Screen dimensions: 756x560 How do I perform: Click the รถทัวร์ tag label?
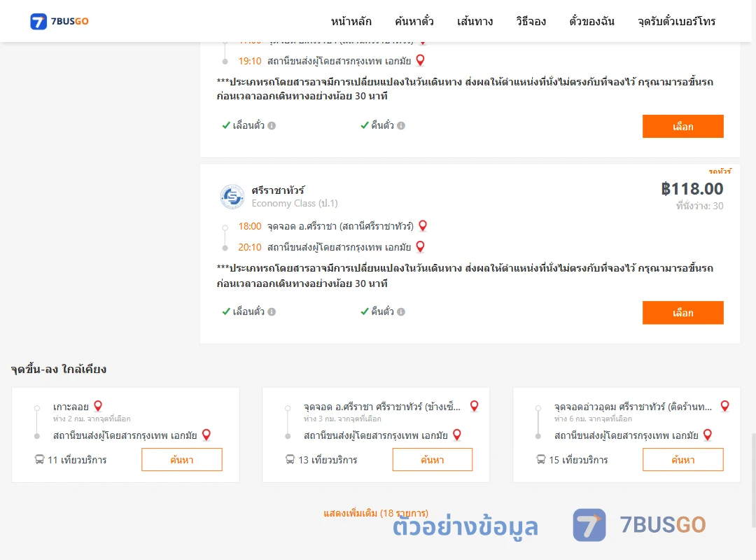tap(720, 171)
